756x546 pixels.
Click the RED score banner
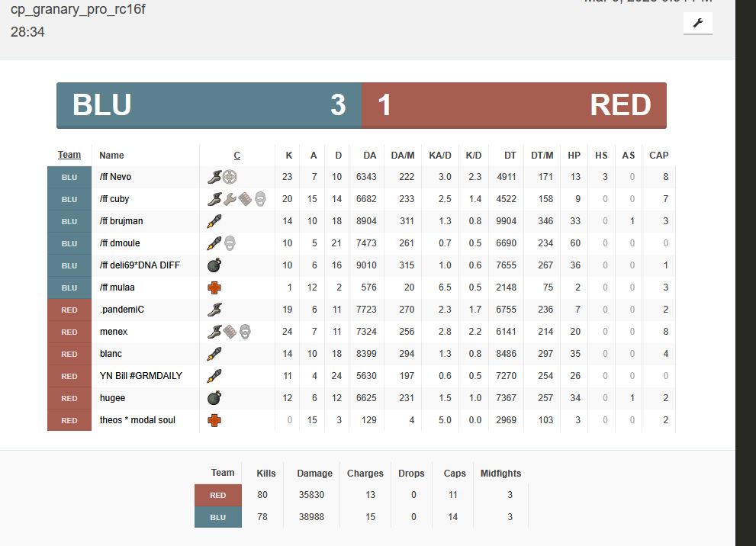[513, 105]
